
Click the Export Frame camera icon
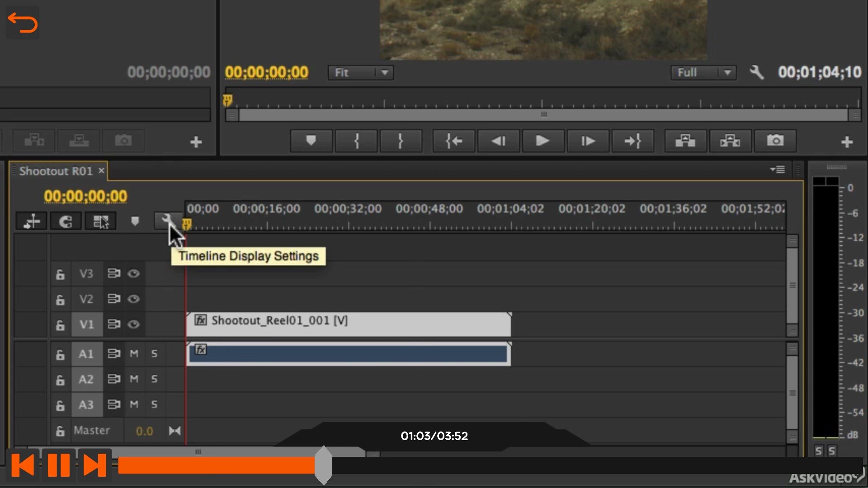point(775,141)
